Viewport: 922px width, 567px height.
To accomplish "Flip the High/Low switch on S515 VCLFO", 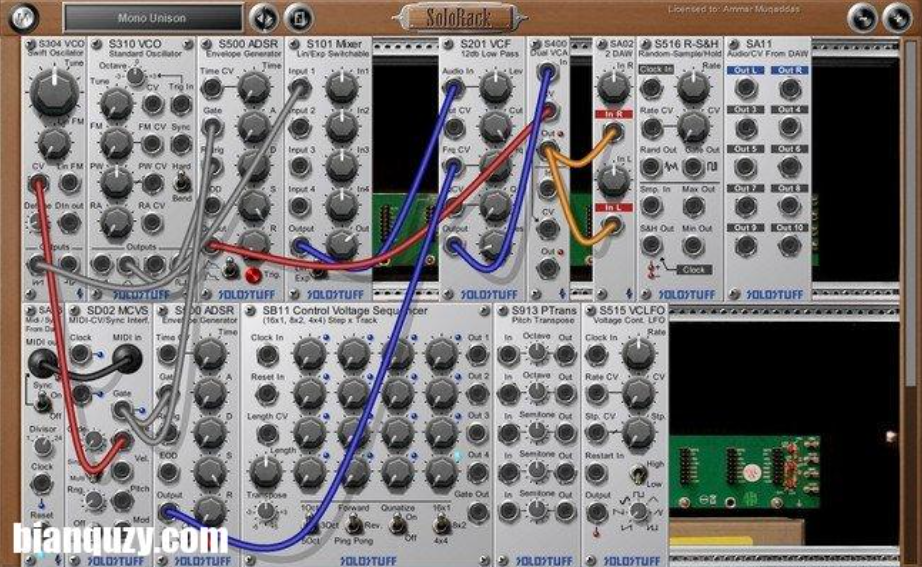I will (637, 473).
